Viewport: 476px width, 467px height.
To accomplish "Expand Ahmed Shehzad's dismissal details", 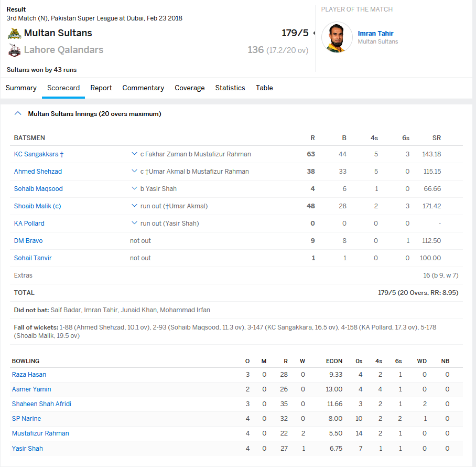I will (x=135, y=172).
